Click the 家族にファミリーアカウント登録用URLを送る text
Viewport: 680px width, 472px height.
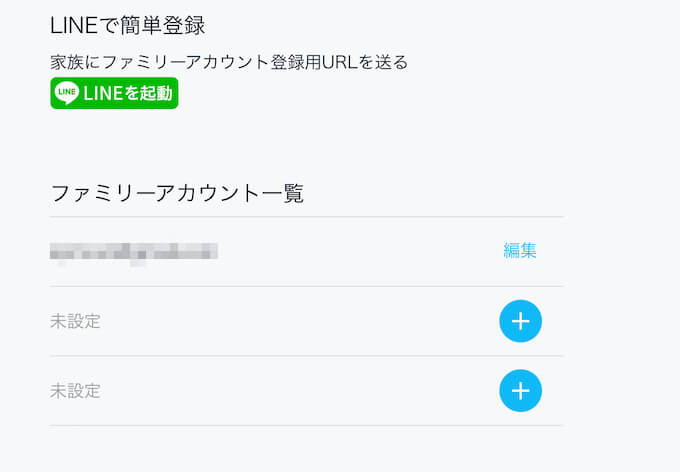click(x=229, y=62)
